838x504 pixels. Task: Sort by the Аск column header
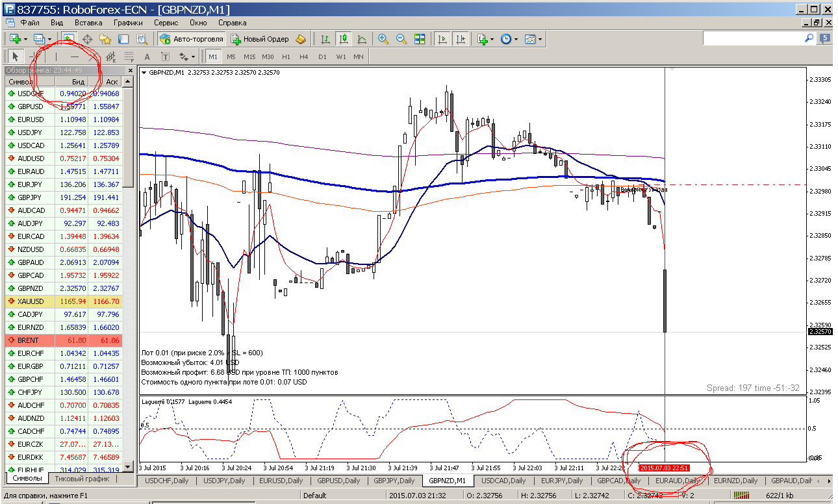click(104, 81)
